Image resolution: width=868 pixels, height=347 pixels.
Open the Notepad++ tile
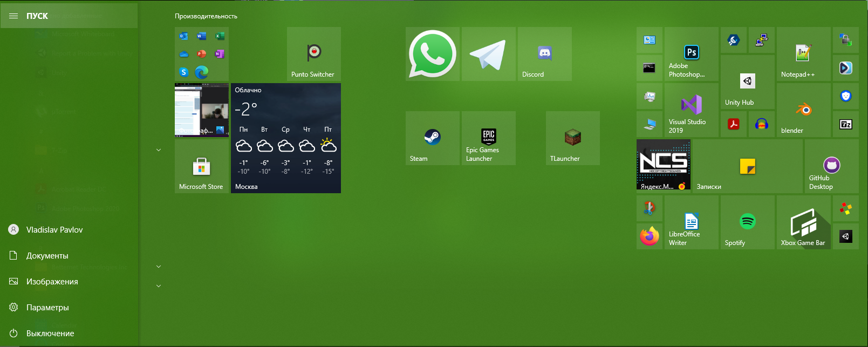click(x=804, y=54)
